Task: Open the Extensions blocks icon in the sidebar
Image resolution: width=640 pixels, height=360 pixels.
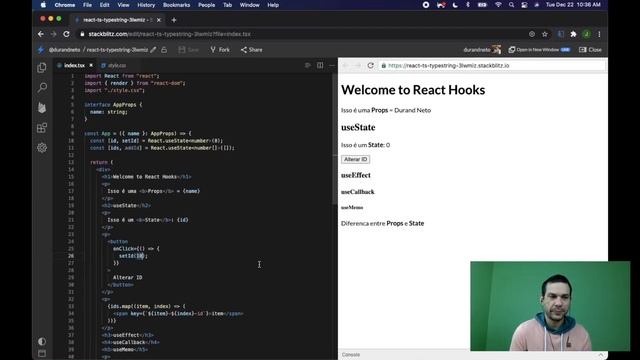Action: tap(42, 128)
